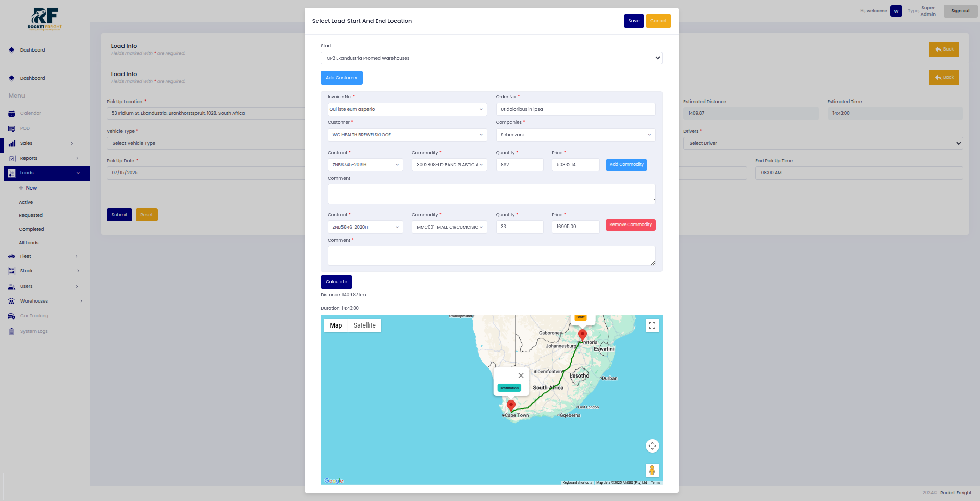Screen dimensions: 980x501
Task: Click the red Cape Town destination marker
Action: point(511,405)
